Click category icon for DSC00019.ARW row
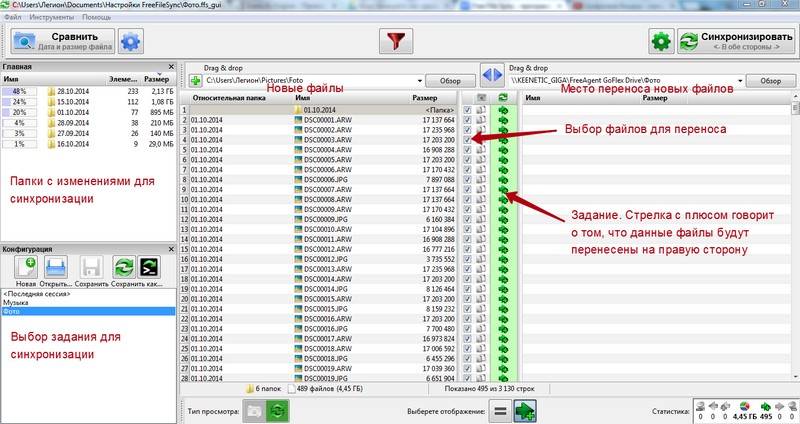800x424 pixels. [481, 369]
